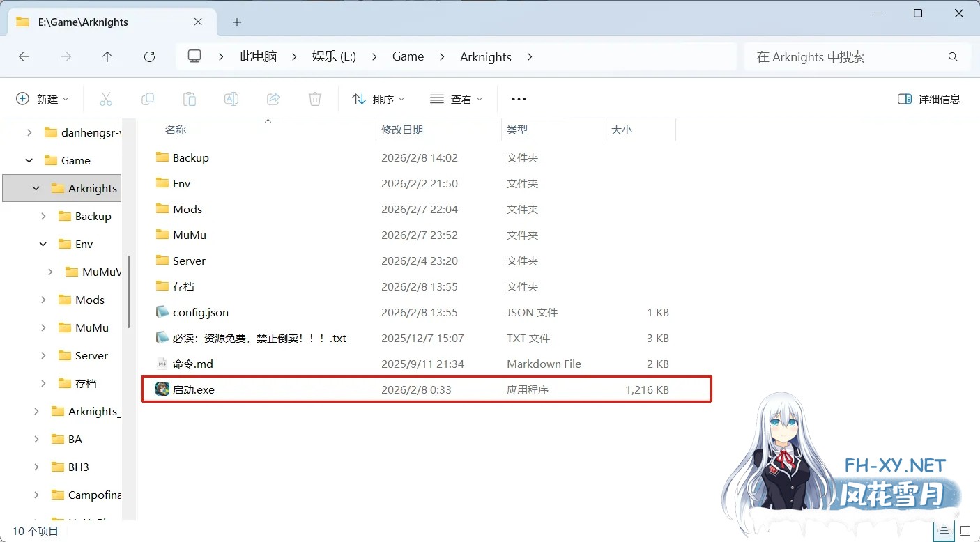Click the up arrow navigation button

pyautogui.click(x=107, y=56)
